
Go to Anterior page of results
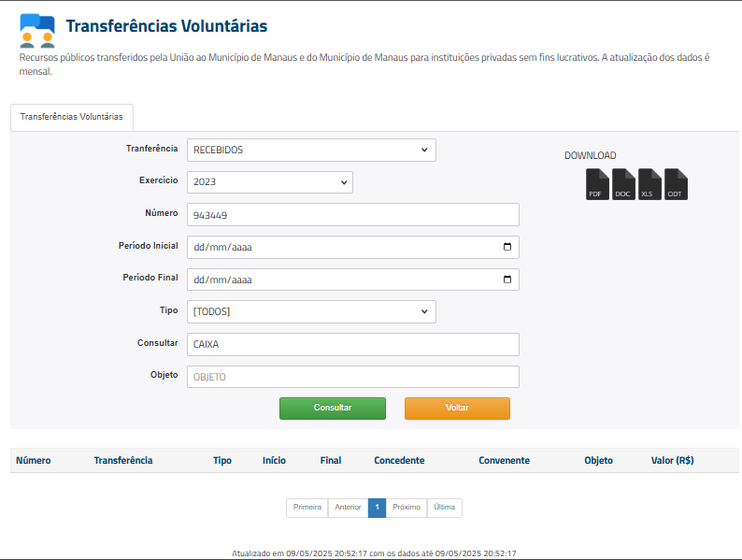(348, 508)
